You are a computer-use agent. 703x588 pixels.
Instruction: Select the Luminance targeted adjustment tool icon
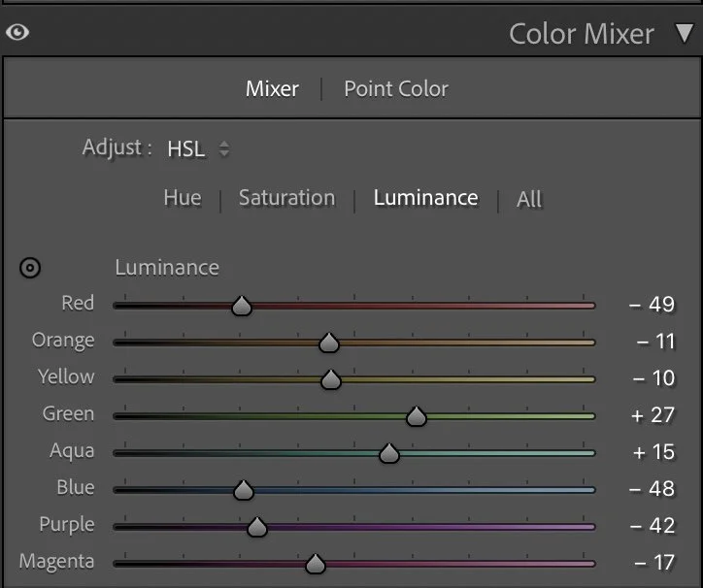[x=30, y=268]
